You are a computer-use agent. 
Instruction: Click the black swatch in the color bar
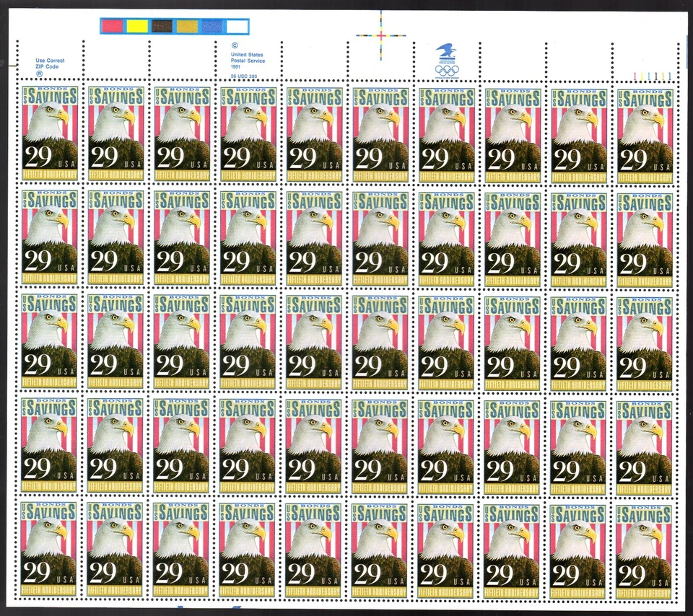(161, 25)
